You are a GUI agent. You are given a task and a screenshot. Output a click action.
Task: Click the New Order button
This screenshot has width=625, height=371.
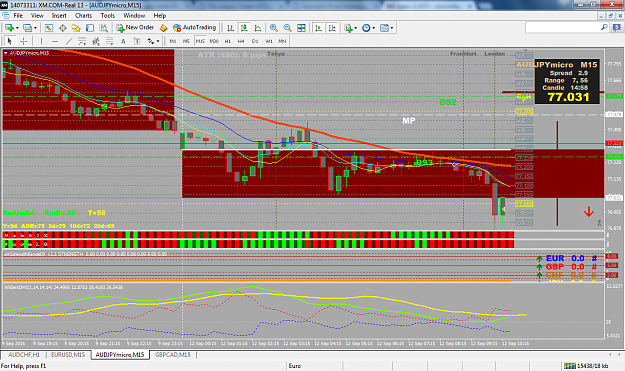pyautogui.click(x=135, y=27)
